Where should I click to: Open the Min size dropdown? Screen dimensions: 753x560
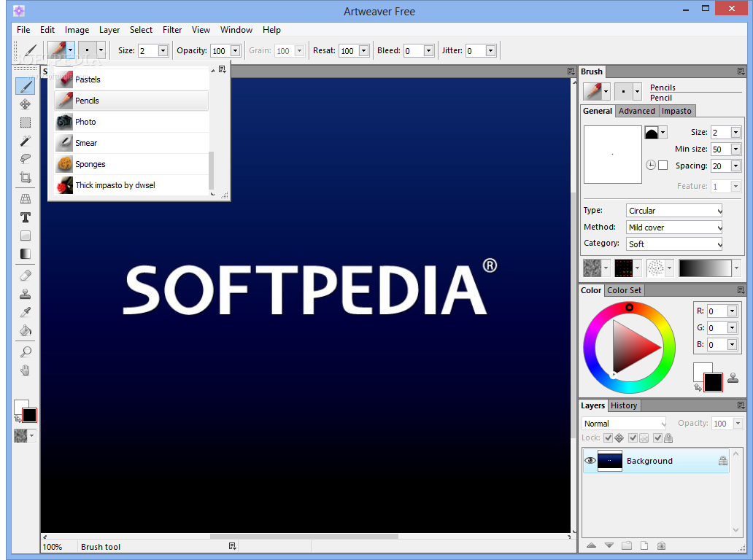pos(735,149)
